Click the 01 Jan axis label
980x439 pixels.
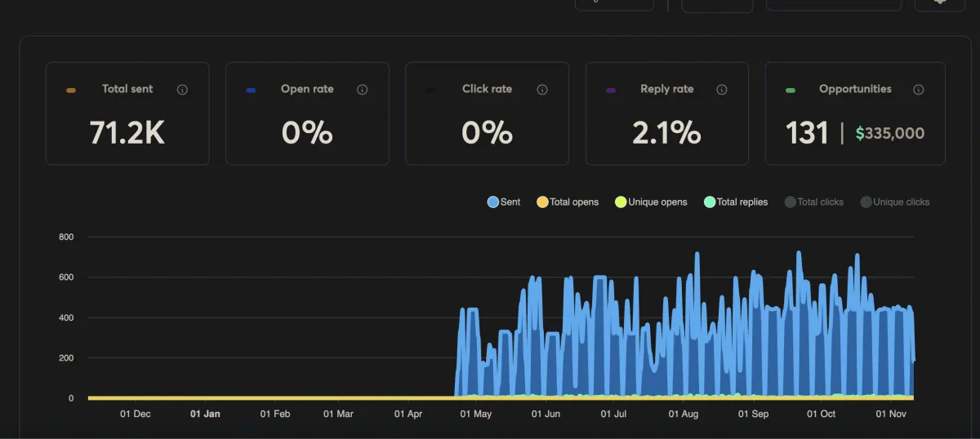(205, 414)
